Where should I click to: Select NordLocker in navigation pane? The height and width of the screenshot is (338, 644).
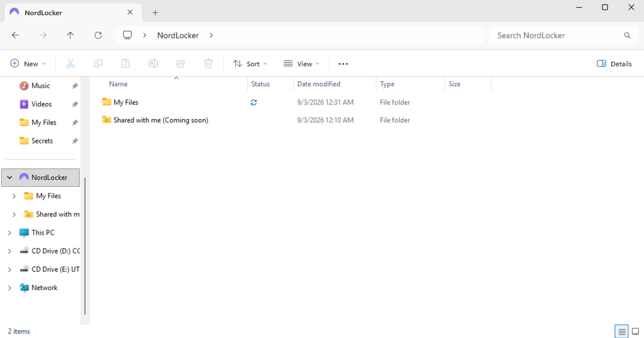point(41,177)
